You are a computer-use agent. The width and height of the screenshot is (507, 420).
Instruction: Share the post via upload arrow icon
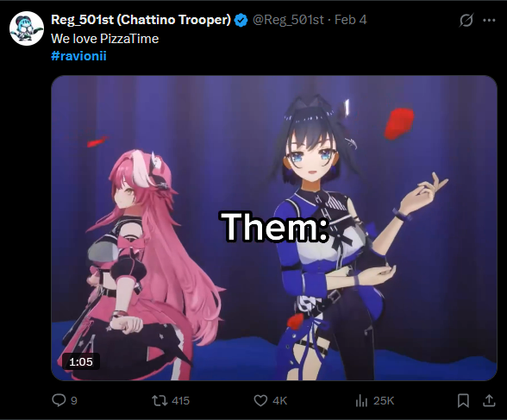(x=489, y=400)
